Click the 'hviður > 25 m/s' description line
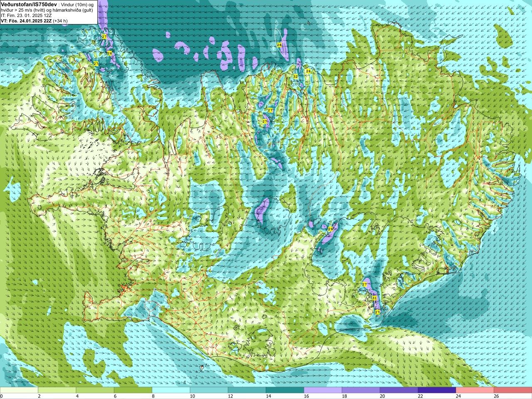 click(47, 10)
